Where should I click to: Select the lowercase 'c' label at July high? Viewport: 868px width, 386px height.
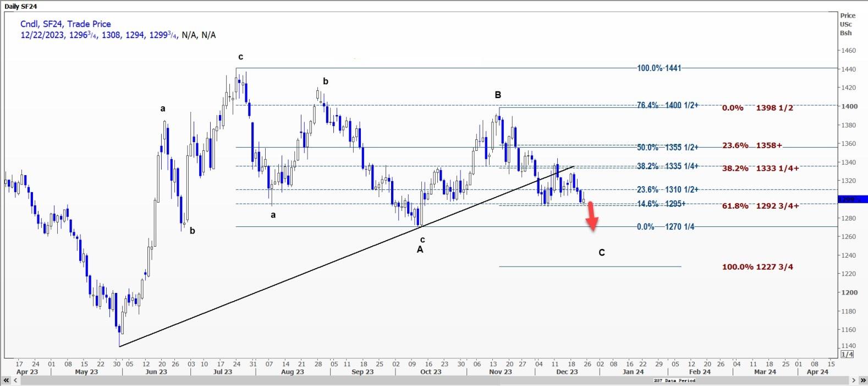click(x=240, y=57)
